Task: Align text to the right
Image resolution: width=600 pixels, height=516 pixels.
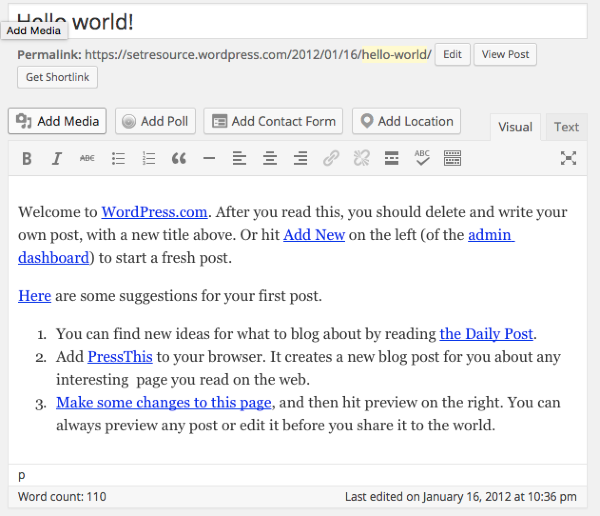Action: coord(300,158)
